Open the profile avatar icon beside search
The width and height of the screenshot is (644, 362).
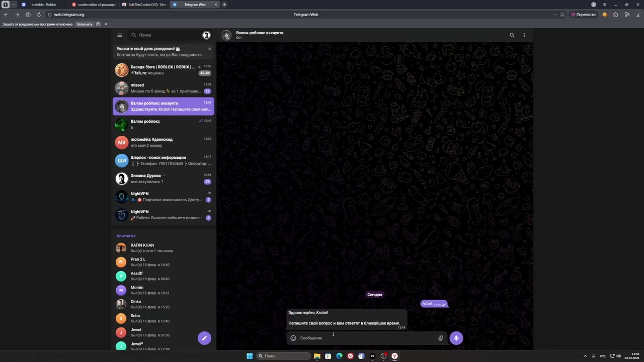click(206, 35)
